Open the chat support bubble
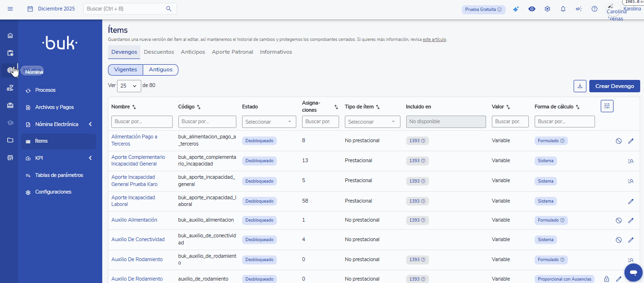644x283 pixels. pyautogui.click(x=633, y=273)
